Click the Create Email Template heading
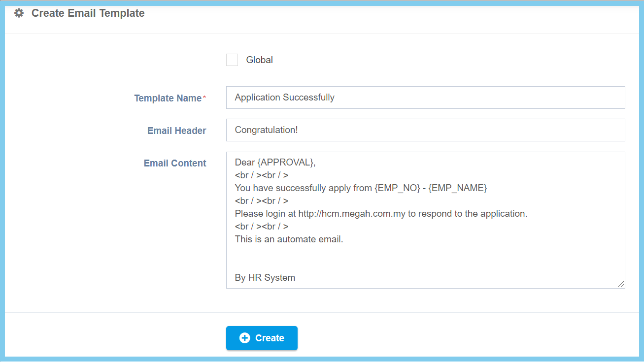Screen dimensions: 644x362 tap(88, 13)
